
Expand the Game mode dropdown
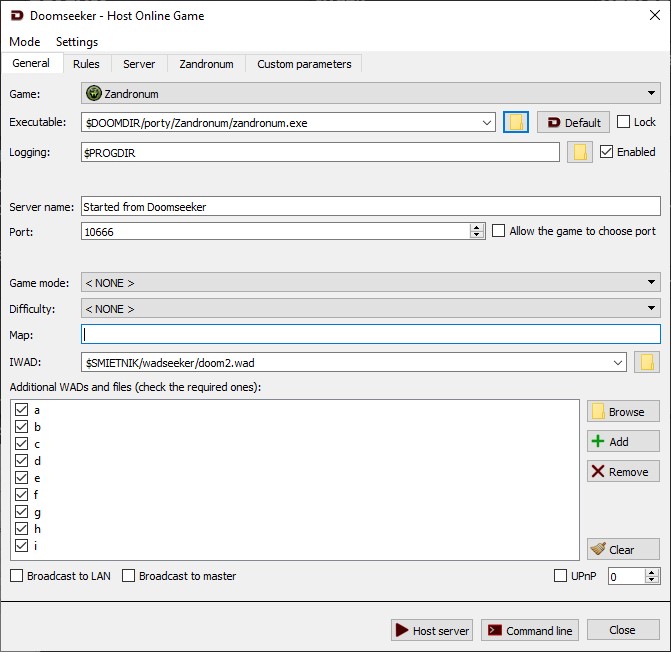pyautogui.click(x=370, y=283)
